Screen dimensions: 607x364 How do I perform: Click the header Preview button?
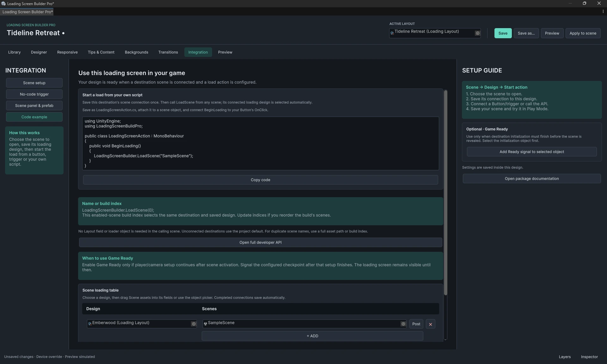coord(552,33)
